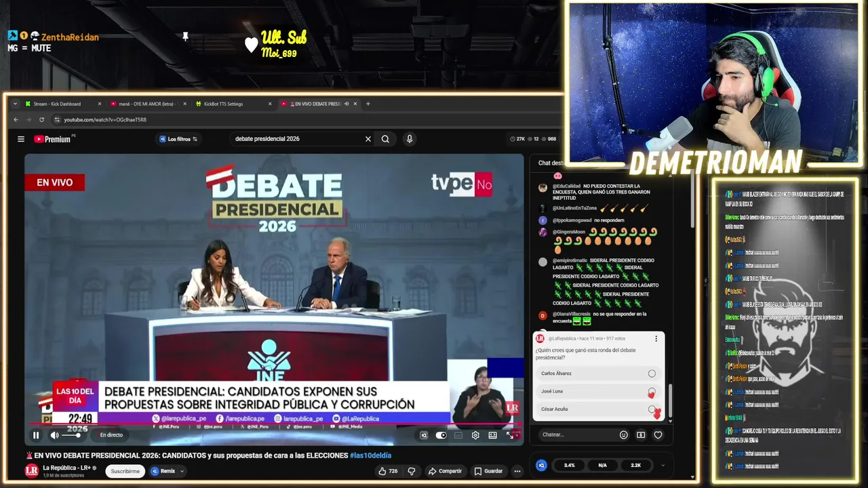Image resolution: width=868 pixels, height=488 pixels.
Task: Open 'Los filtros' filter button
Action: pos(178,139)
